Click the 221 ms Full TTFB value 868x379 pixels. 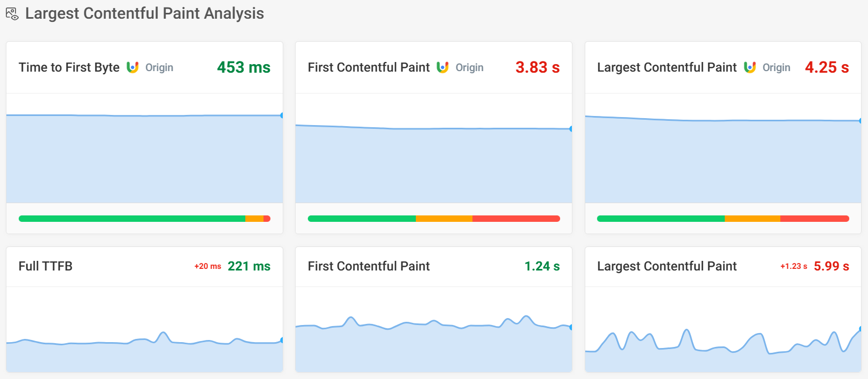click(x=249, y=266)
